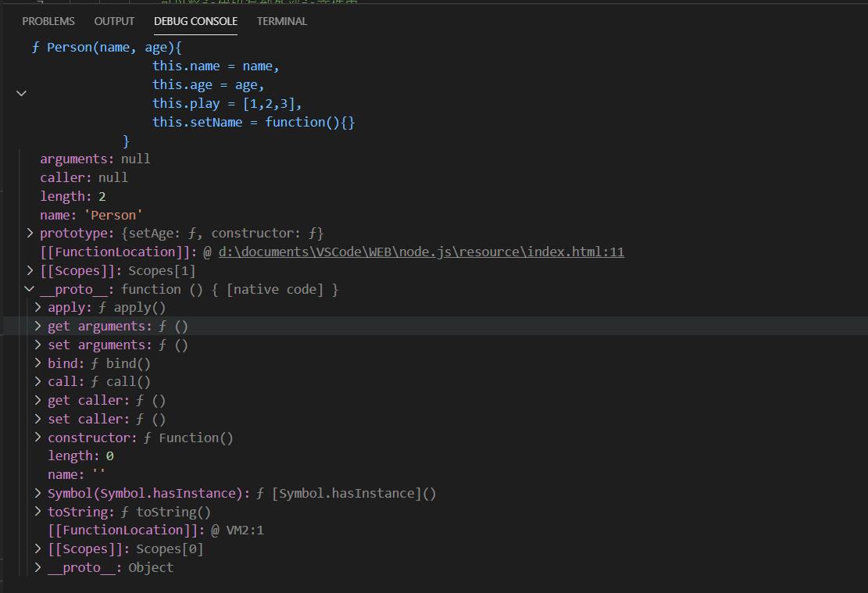The width and height of the screenshot is (868, 593).
Task: Collapse the Person function output
Action: tap(22, 94)
